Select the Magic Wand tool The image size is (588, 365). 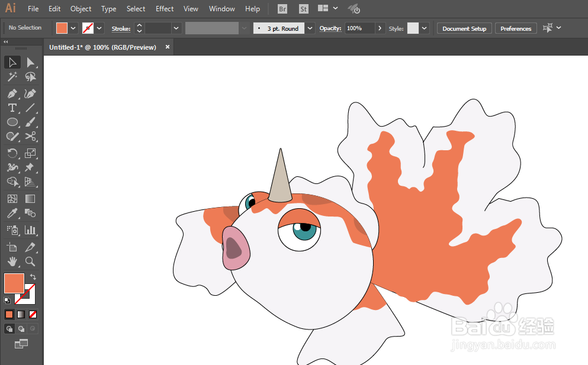[x=12, y=77]
